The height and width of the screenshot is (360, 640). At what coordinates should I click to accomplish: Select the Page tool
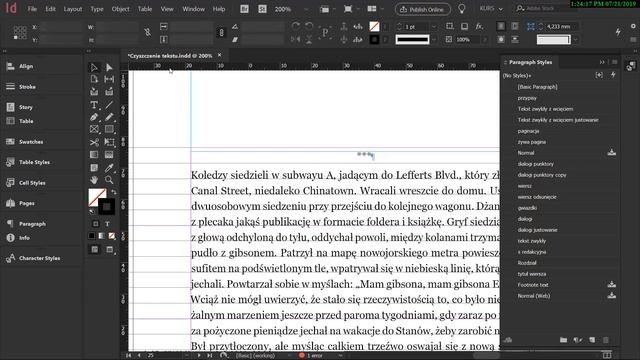[94, 79]
